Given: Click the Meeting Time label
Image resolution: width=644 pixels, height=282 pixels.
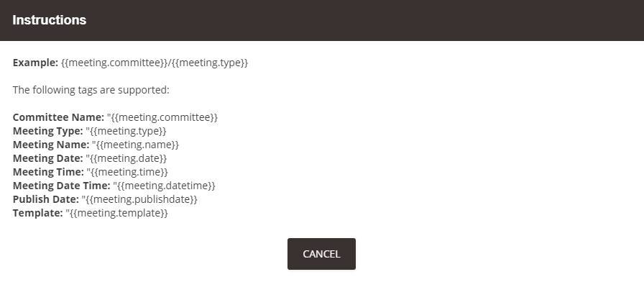Looking at the screenshot, I should (48, 172).
